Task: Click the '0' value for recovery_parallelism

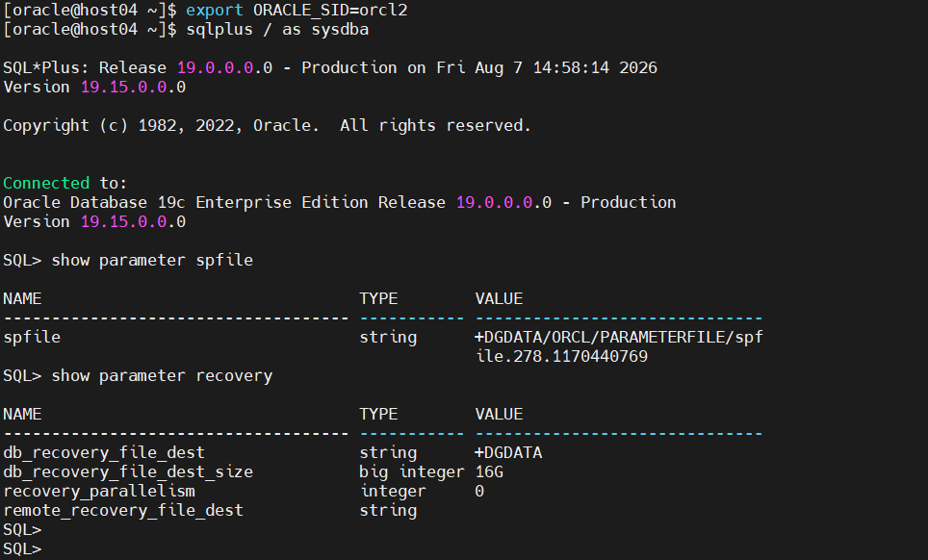Action: click(x=479, y=492)
